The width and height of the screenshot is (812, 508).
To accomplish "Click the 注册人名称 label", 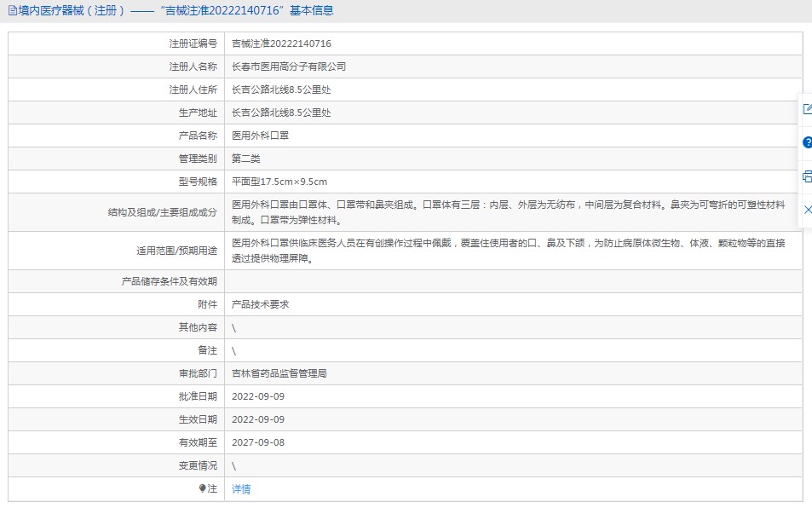I will coord(193,66).
